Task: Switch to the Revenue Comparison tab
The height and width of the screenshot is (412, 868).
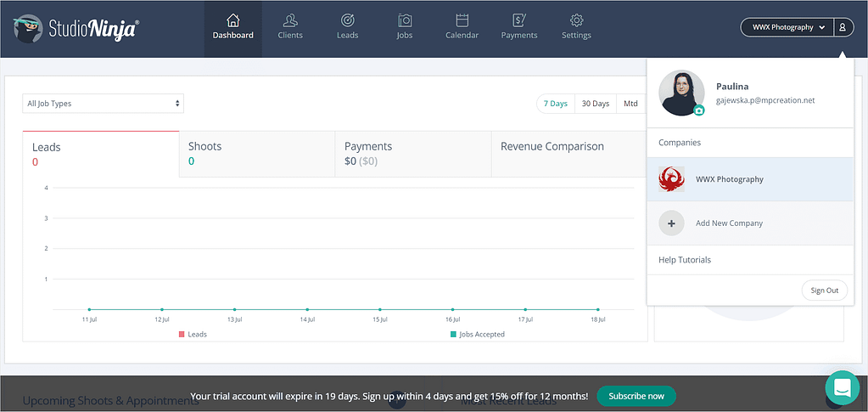Action: [x=568, y=154]
